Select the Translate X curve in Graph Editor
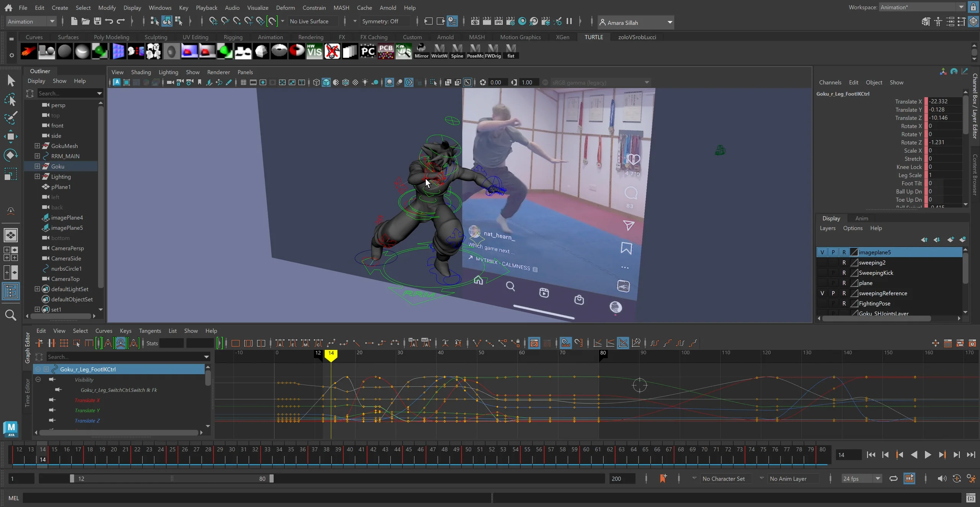This screenshot has width=980, height=507. tap(87, 400)
